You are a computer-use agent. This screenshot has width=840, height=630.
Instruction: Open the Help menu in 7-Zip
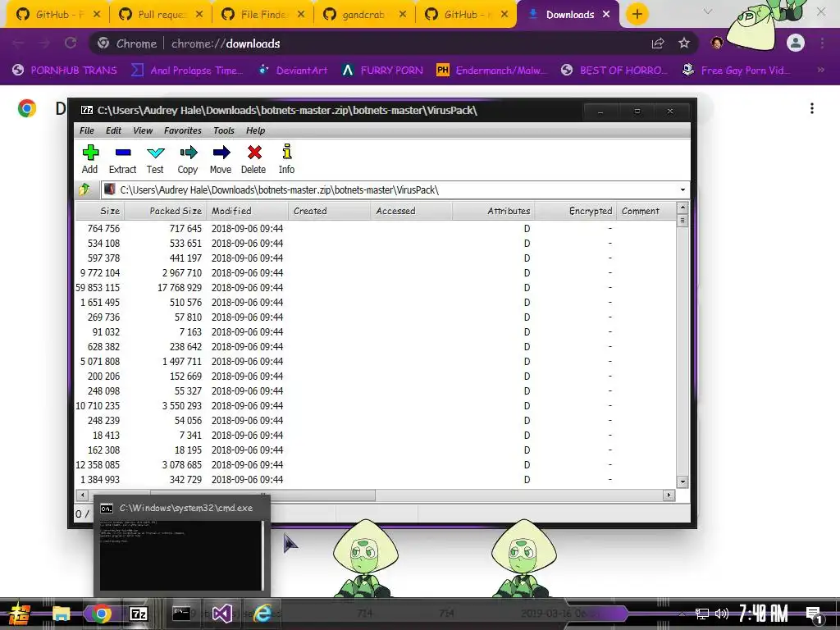click(256, 130)
